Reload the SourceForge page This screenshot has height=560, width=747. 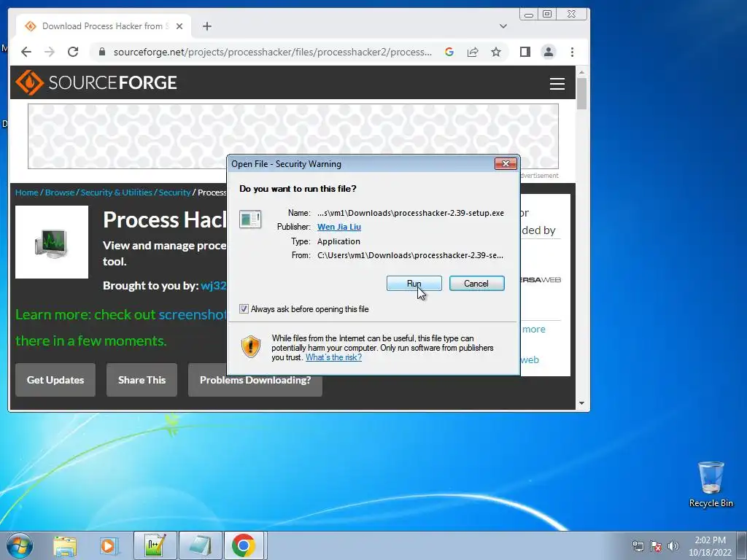coord(73,52)
